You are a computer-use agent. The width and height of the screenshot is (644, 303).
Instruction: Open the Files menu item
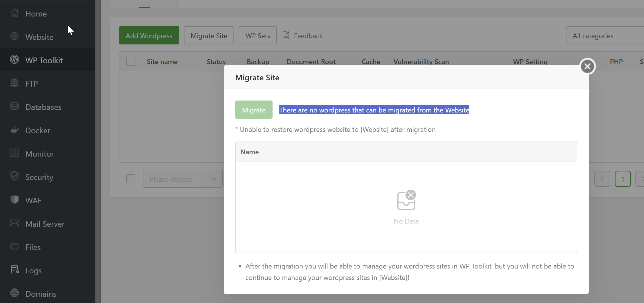tap(33, 247)
